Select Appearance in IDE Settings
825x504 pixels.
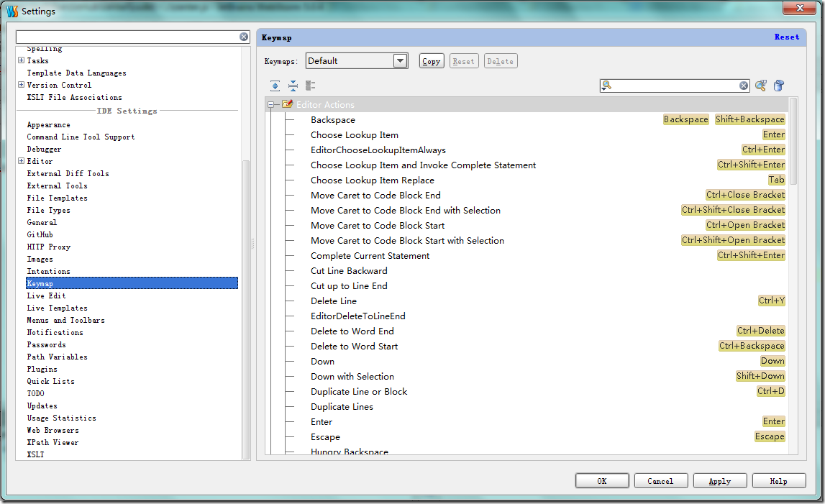[48, 124]
